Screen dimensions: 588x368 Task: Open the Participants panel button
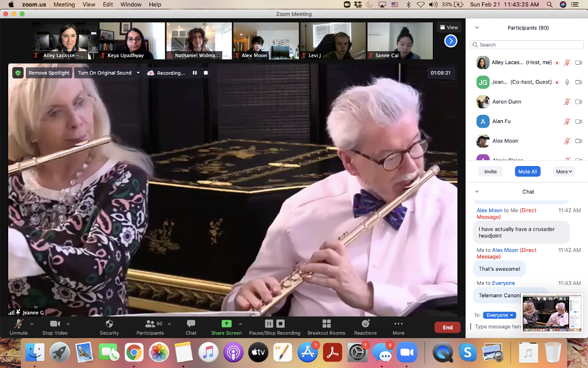tap(150, 327)
